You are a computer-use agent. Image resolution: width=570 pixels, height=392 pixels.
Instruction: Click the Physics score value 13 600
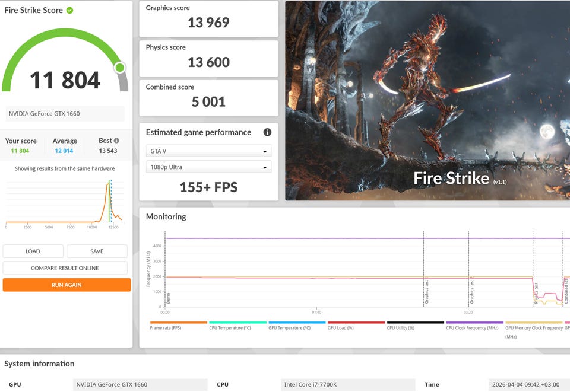208,62
